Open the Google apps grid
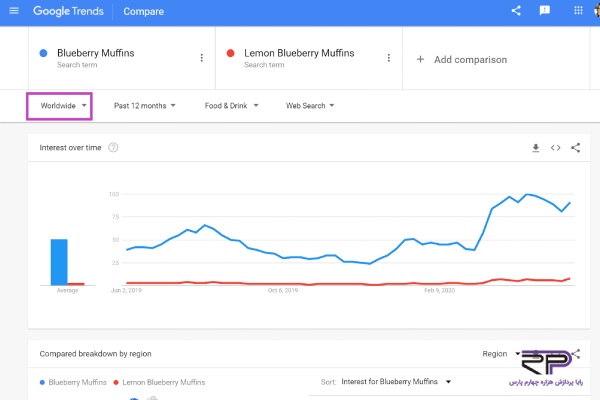 click(x=578, y=10)
